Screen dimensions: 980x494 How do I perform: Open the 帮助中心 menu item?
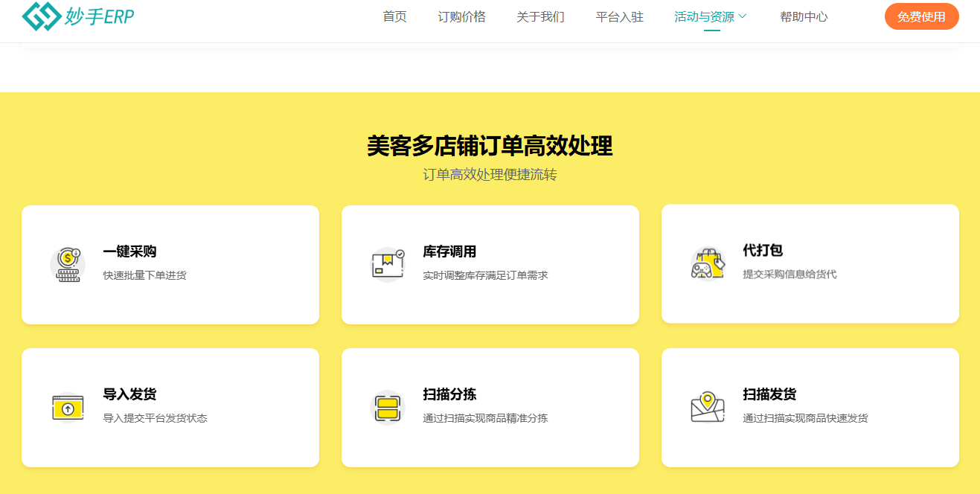pos(803,16)
